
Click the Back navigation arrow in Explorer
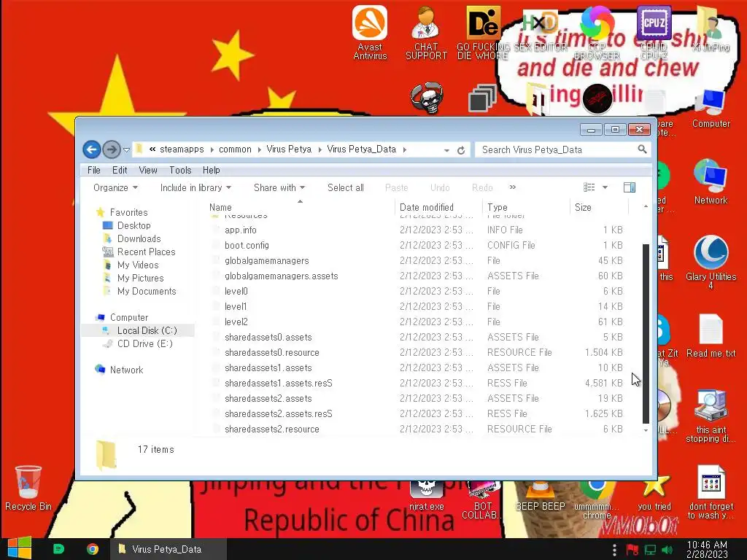pyautogui.click(x=91, y=149)
